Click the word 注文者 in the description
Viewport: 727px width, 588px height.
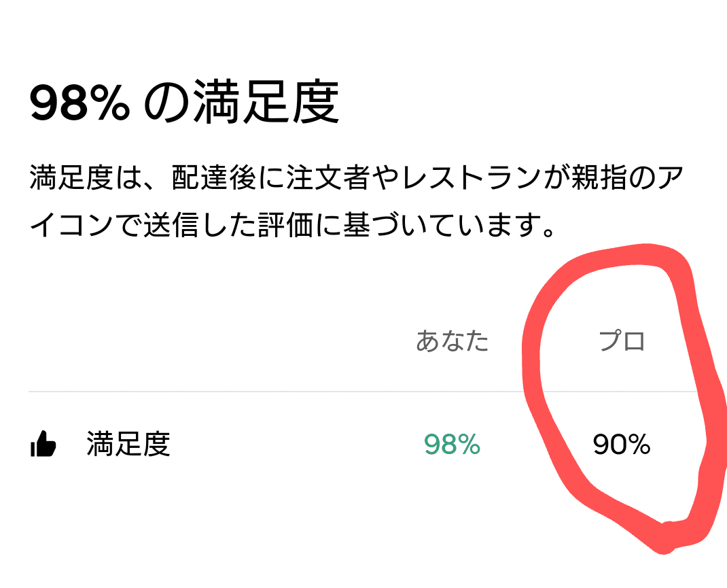point(327,179)
